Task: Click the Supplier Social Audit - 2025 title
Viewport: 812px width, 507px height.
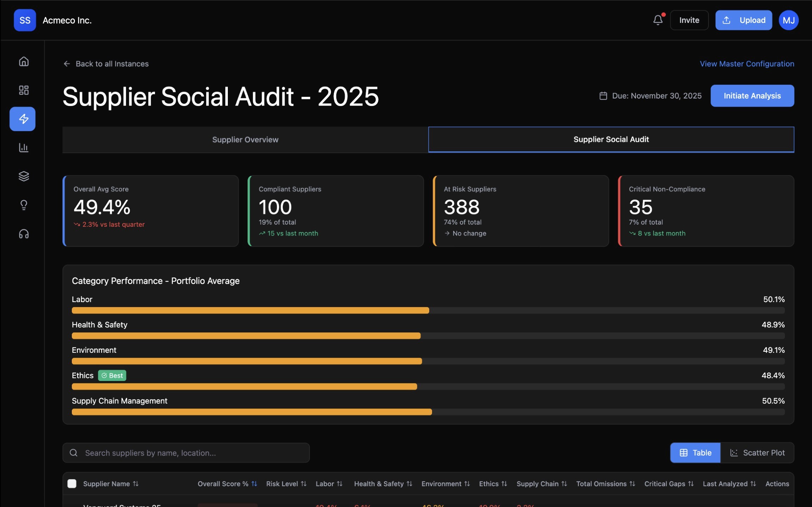Action: (221, 96)
